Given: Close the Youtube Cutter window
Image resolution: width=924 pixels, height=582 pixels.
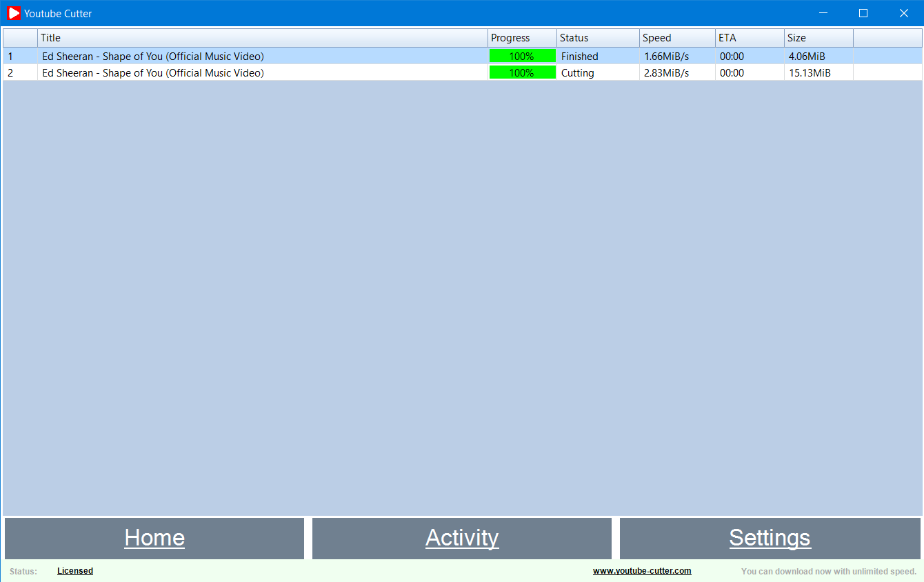Looking at the screenshot, I should click(903, 13).
